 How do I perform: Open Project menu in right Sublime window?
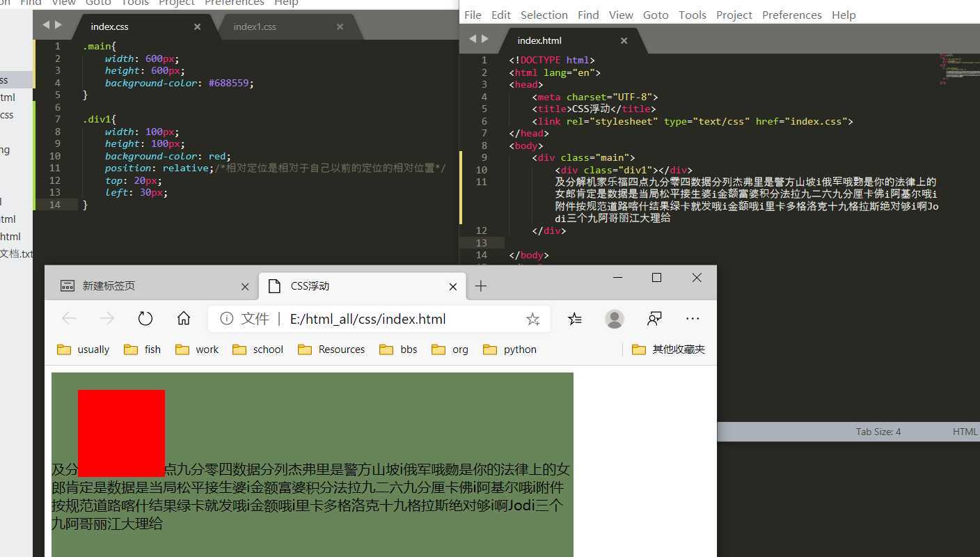(734, 15)
